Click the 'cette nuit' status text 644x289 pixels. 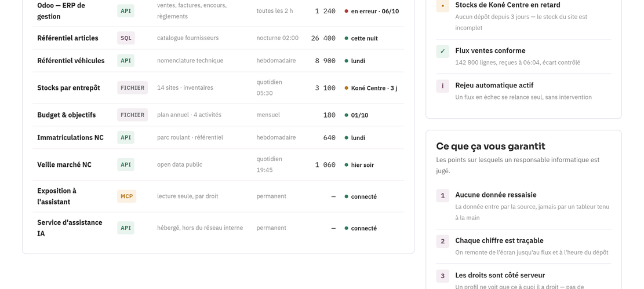[364, 39]
